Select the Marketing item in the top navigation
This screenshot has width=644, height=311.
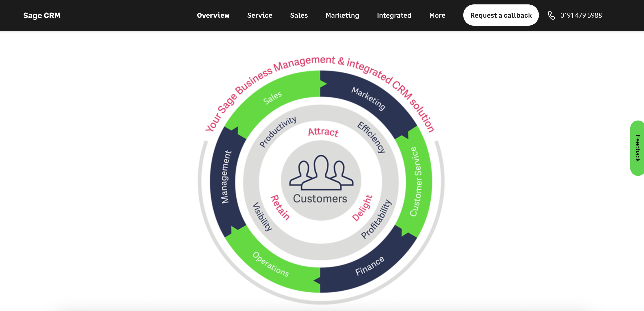(342, 15)
